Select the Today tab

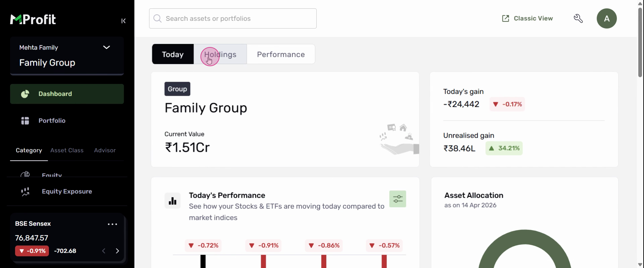(173, 54)
